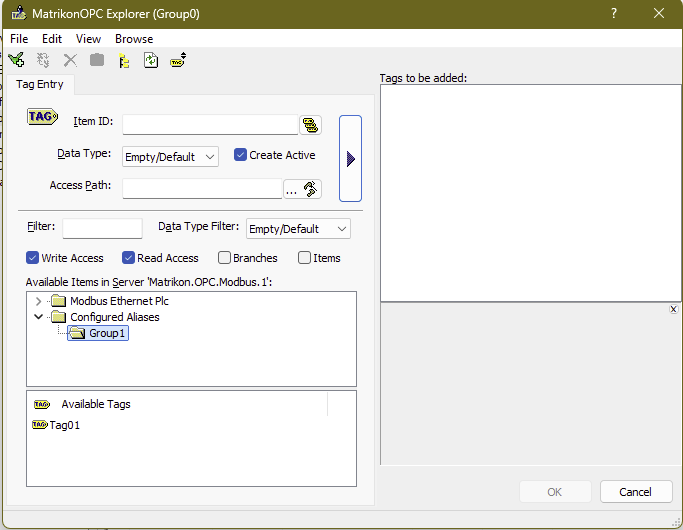Screen dimensions: 683x530
Task: Click the Available Tags column header
Action: (x=177, y=404)
